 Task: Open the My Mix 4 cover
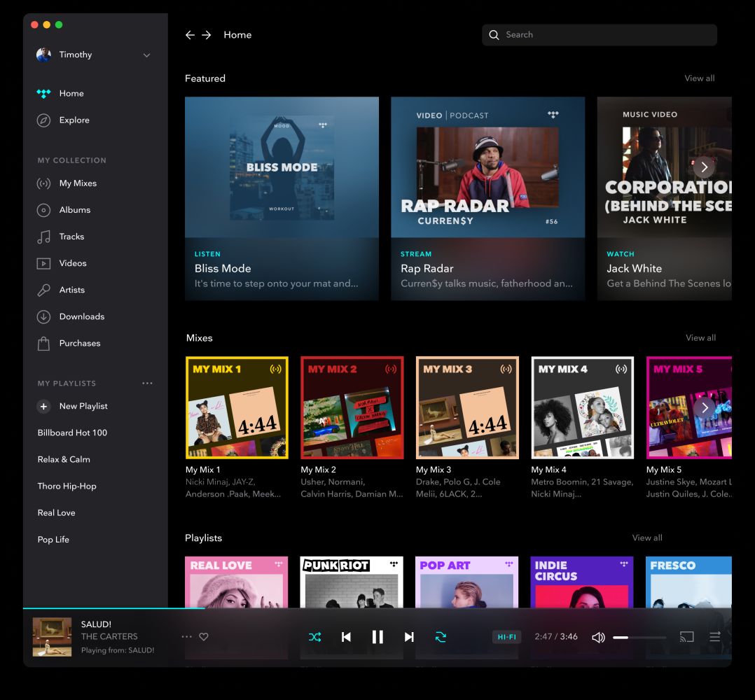(x=582, y=408)
